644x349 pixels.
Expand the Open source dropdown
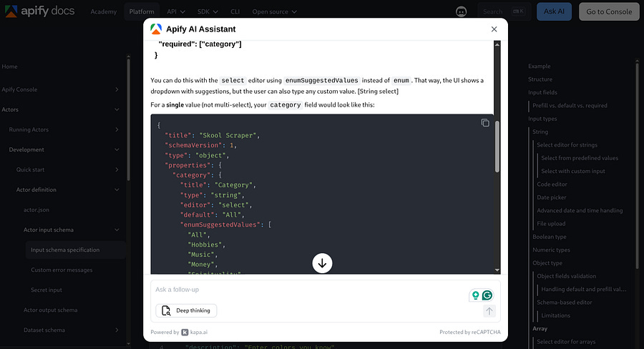[274, 11]
